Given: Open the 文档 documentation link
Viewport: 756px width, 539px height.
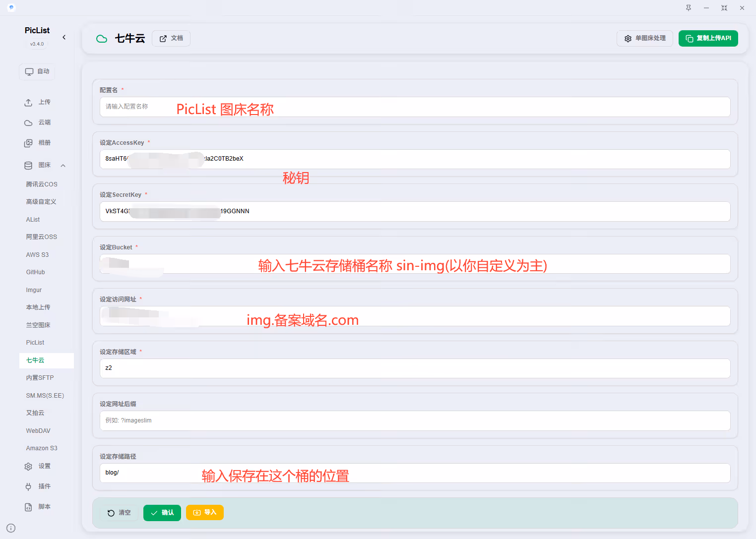Looking at the screenshot, I should (171, 38).
